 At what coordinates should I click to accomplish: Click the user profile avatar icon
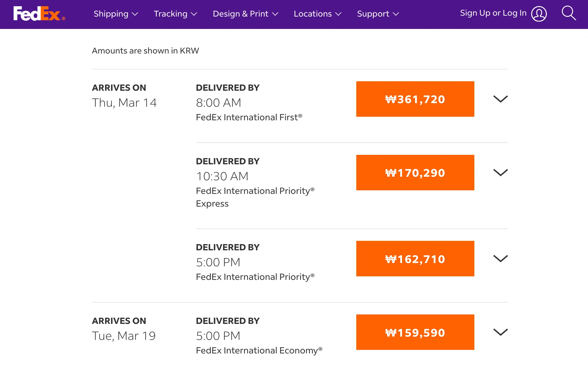point(539,14)
